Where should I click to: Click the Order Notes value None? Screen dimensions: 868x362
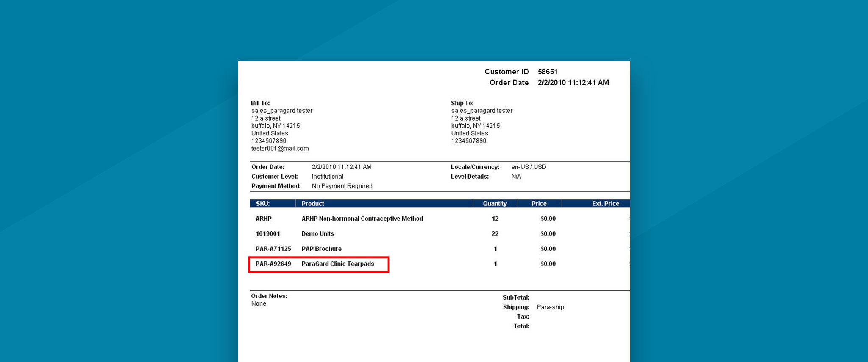pyautogui.click(x=259, y=304)
